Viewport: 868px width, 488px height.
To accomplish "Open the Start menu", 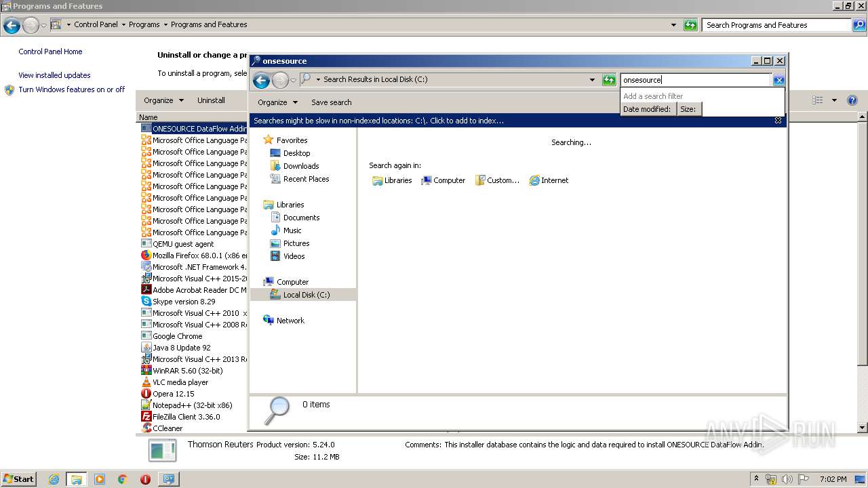I will click(18, 479).
